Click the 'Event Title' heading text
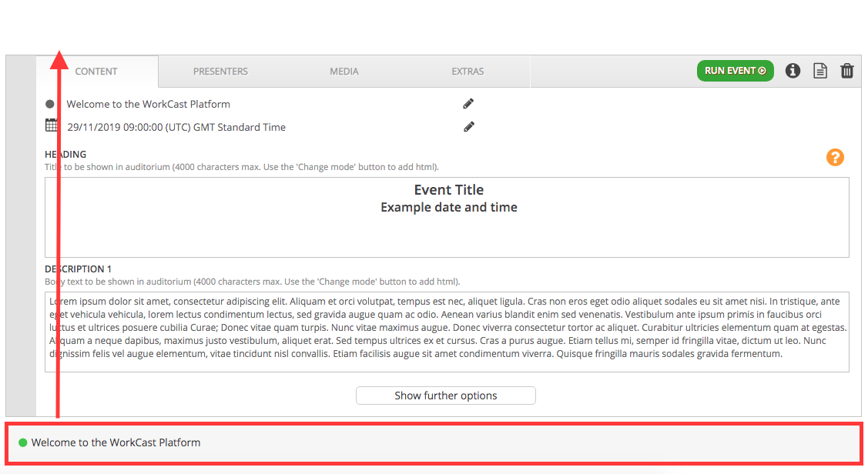Image resolution: width=868 pixels, height=474 pixels. 449,190
